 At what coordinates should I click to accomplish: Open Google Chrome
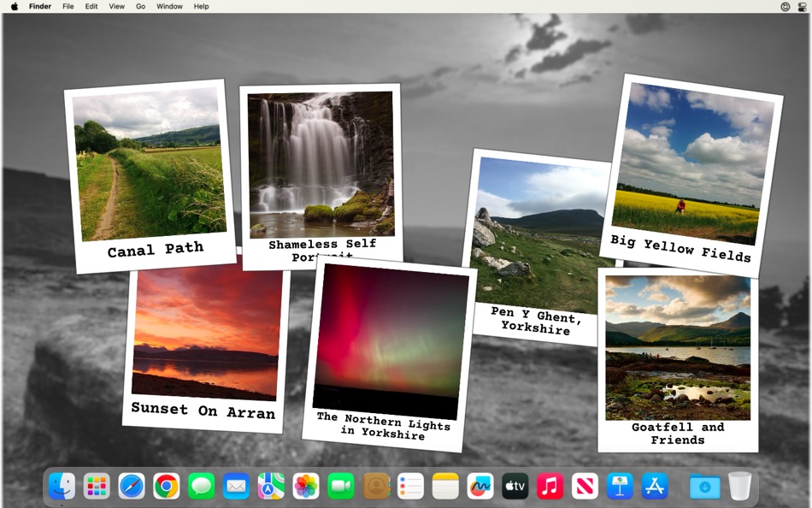coord(165,486)
